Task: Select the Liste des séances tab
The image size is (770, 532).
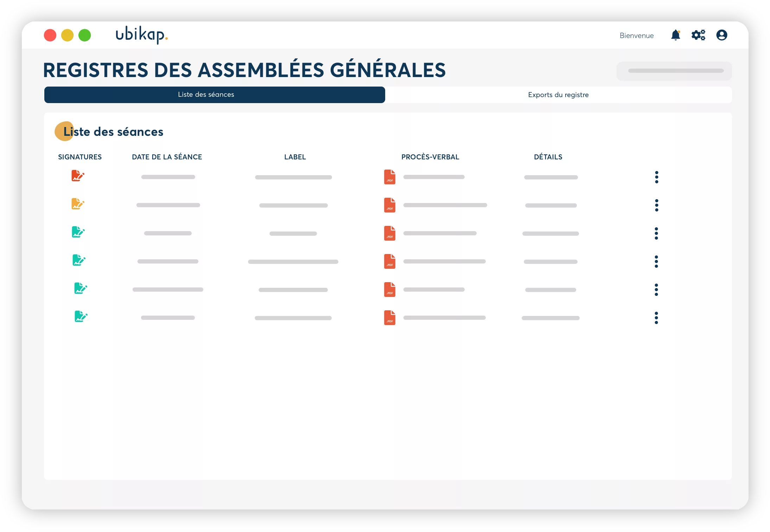Action: (x=205, y=95)
